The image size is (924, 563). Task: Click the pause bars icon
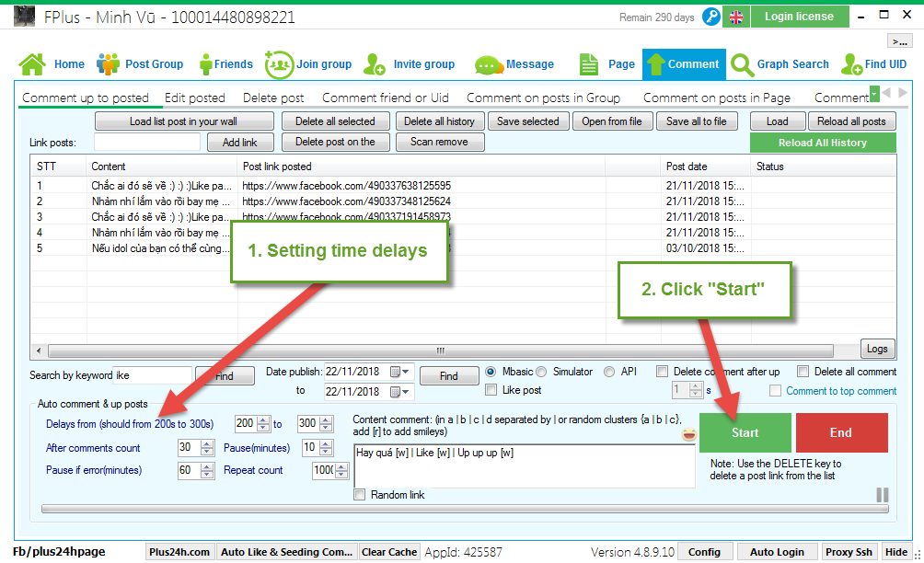pyautogui.click(x=883, y=495)
